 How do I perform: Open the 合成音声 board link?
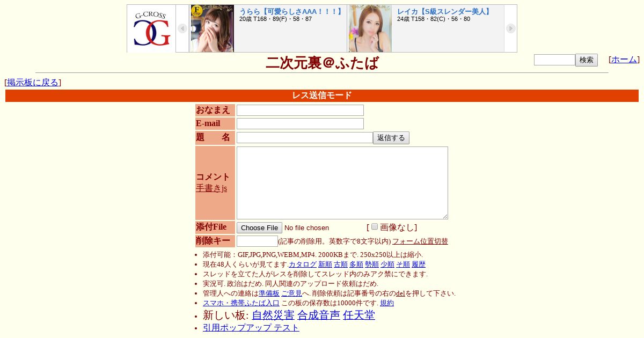319,315
